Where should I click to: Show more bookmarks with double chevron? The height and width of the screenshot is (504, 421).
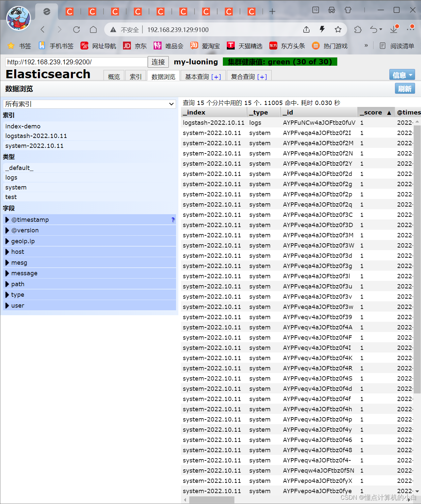click(x=366, y=46)
